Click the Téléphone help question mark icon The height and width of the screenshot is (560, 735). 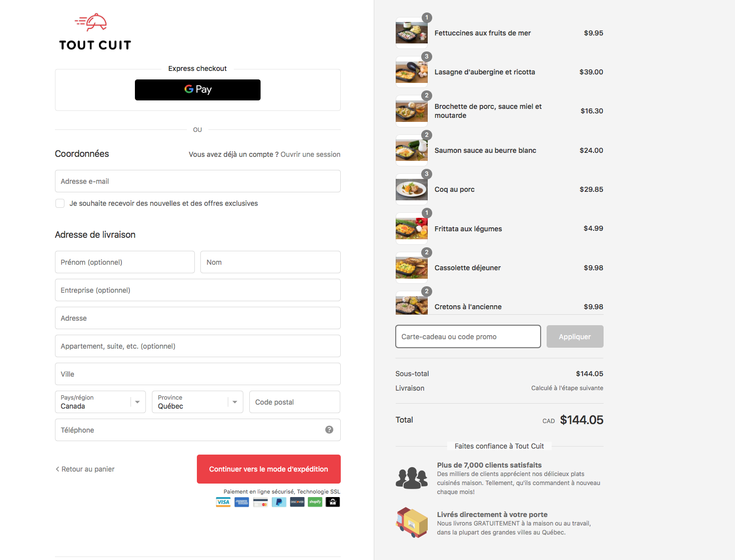point(329,430)
